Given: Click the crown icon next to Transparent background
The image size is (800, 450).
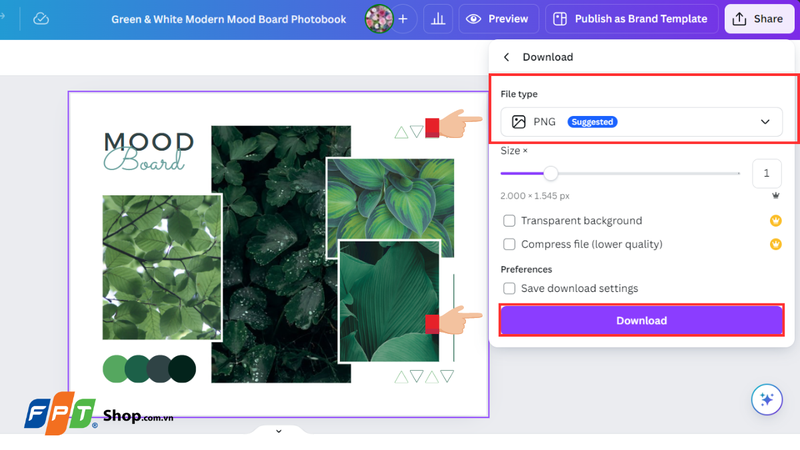Looking at the screenshot, I should pos(776,220).
